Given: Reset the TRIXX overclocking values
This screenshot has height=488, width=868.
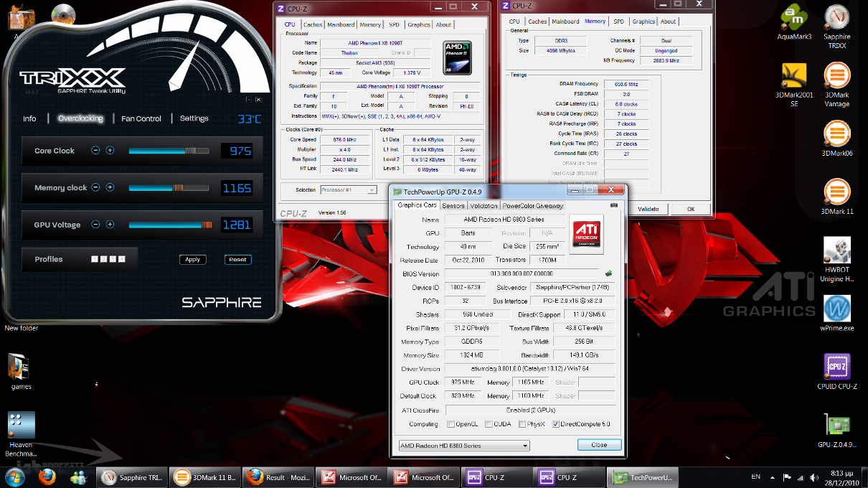Looking at the screenshot, I should (237, 259).
